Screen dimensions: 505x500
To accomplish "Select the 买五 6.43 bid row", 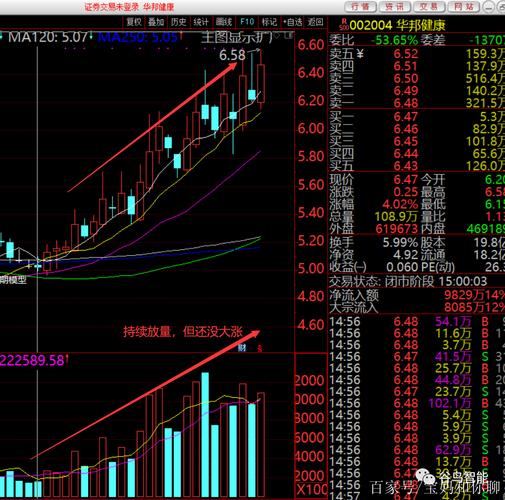I will pos(417,166).
